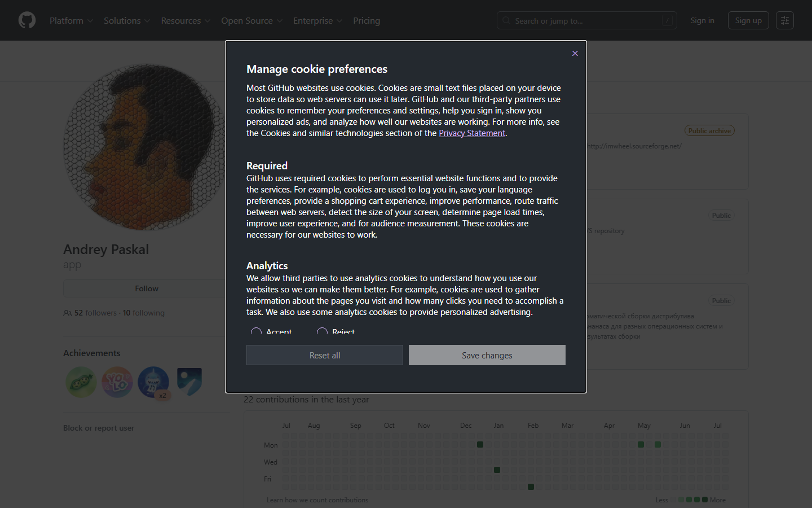
Task: Click Block or report user
Action: 99,428
